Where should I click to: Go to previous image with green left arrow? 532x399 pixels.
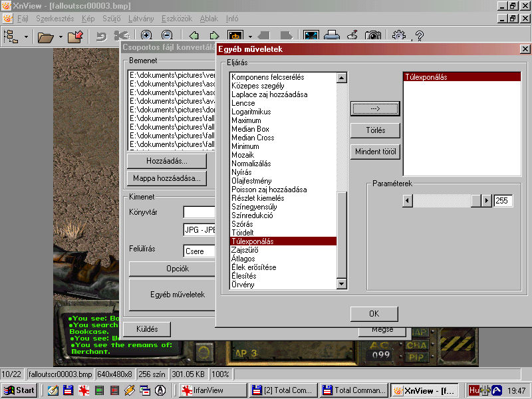[x=194, y=37]
